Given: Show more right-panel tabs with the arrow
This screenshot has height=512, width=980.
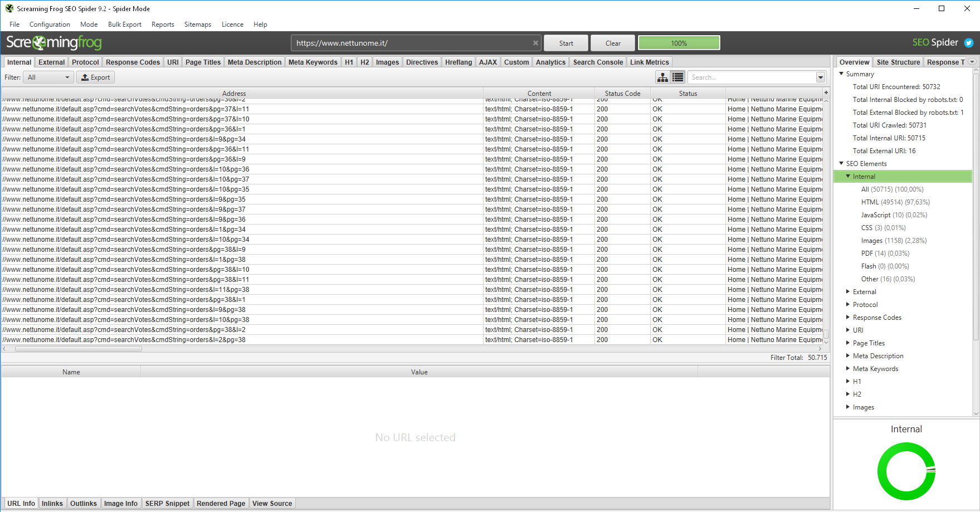Looking at the screenshot, I should click(x=972, y=62).
